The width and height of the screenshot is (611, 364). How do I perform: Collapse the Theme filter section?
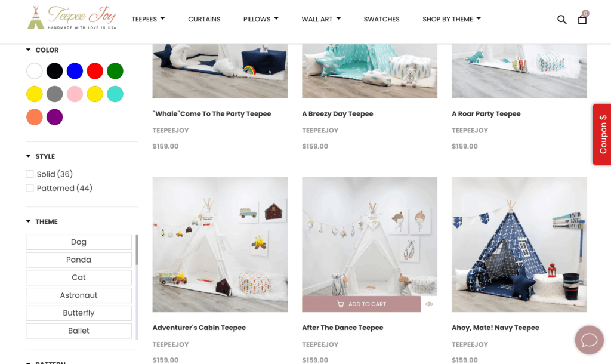click(29, 221)
